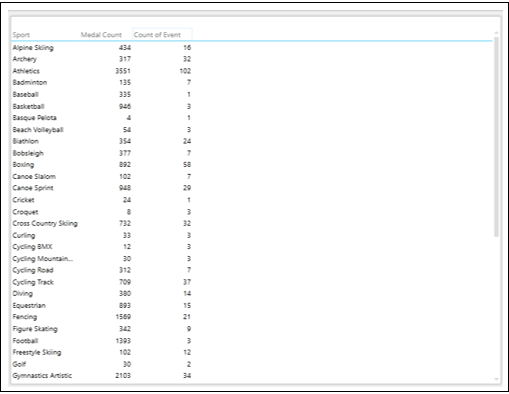Click the table's vertical scrollbar thumb
The width and height of the screenshot is (509, 394).
pos(496,137)
